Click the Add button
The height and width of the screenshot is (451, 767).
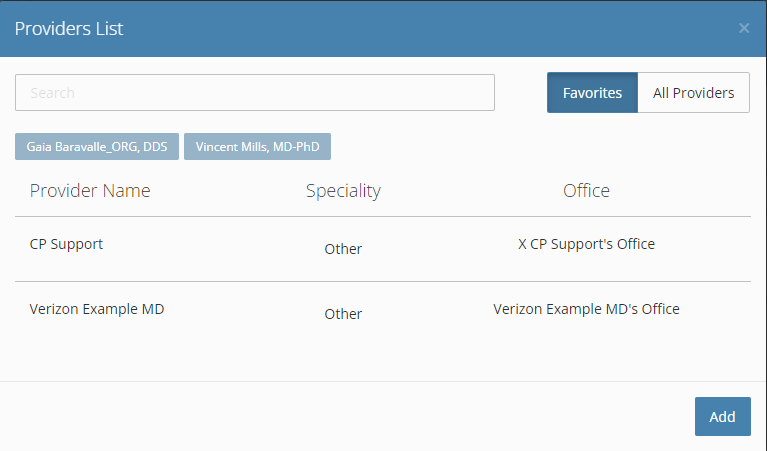(722, 416)
